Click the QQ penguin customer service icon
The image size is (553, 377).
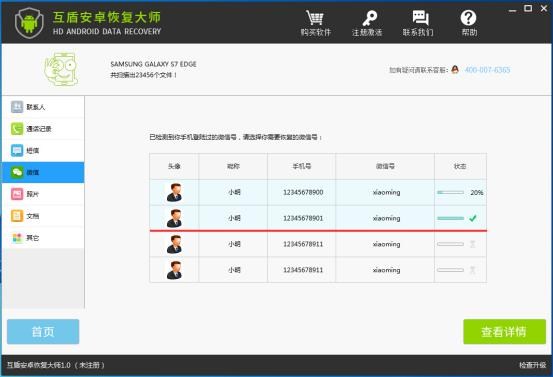(x=455, y=69)
